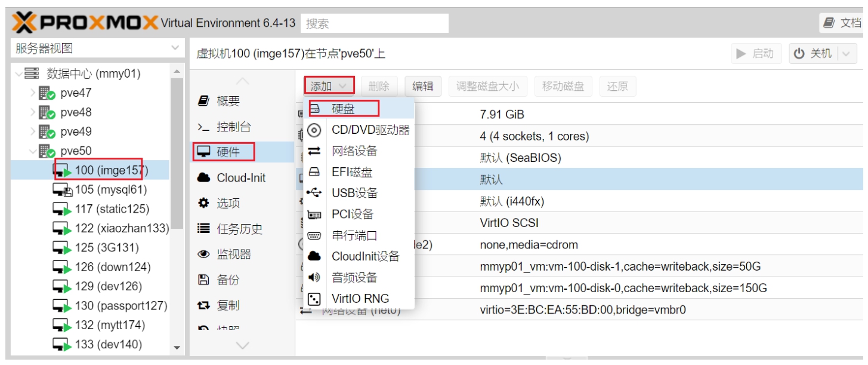868x365 pixels.
Task: Expand the pve48 node tree
Action: click(33, 112)
